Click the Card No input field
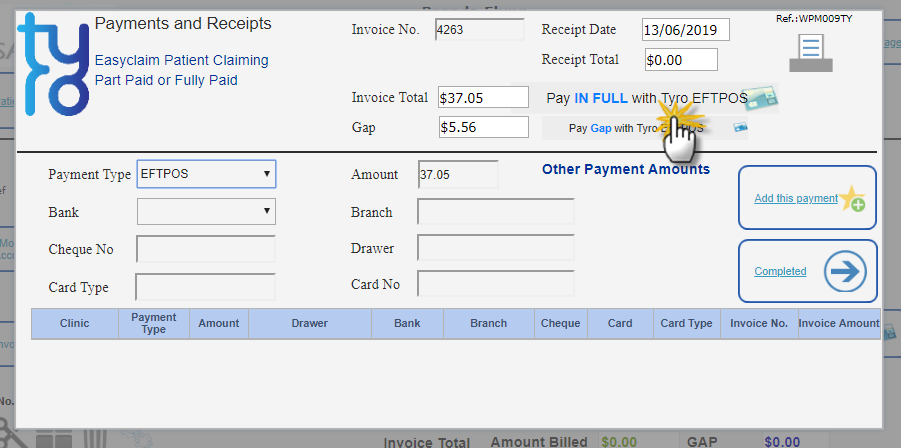The image size is (901, 448). [x=496, y=284]
